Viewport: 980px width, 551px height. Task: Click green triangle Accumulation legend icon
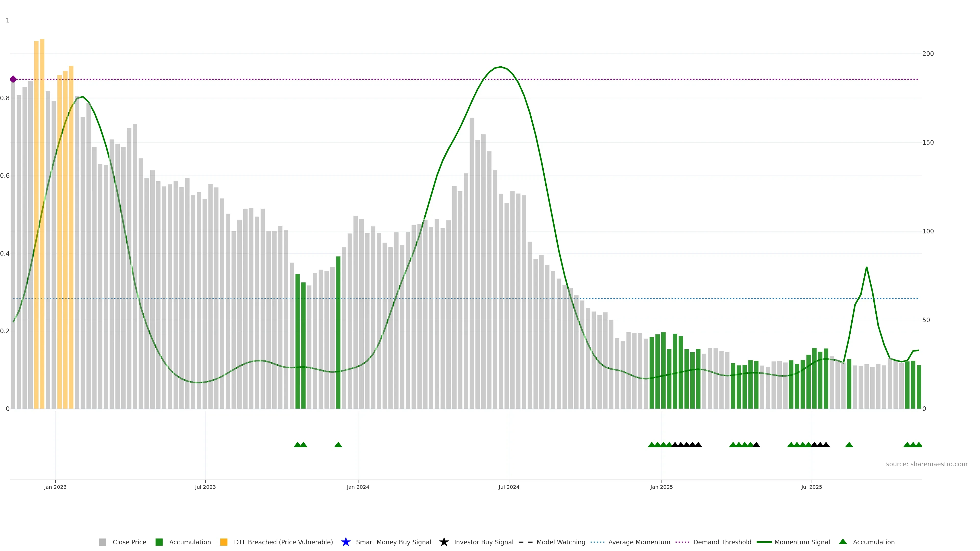click(x=843, y=542)
